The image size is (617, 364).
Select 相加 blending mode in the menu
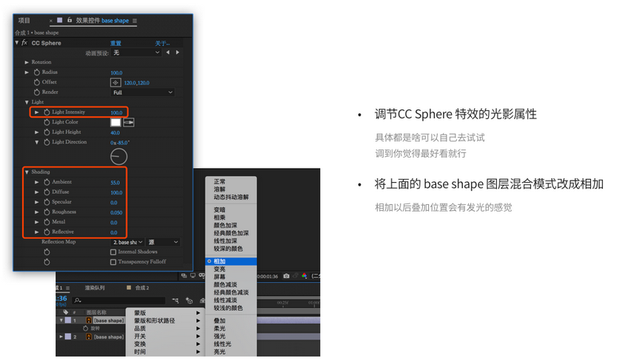[x=220, y=262]
